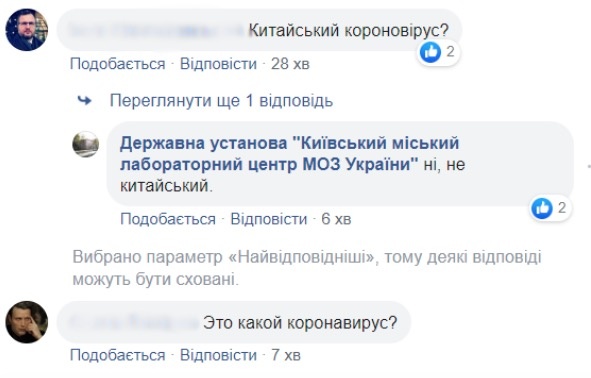Expand 'Переглянути ще 1 відповідь' replies
Screen dimensions: 591x378
click(221, 101)
